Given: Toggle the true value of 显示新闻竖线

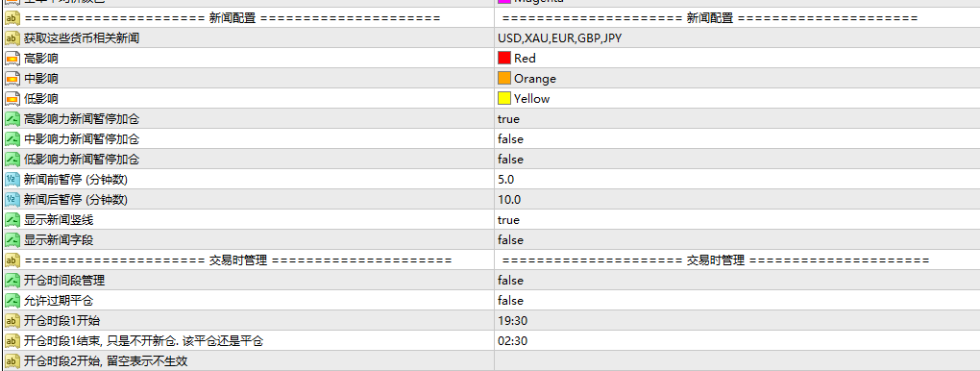Looking at the screenshot, I should pyautogui.click(x=509, y=219).
